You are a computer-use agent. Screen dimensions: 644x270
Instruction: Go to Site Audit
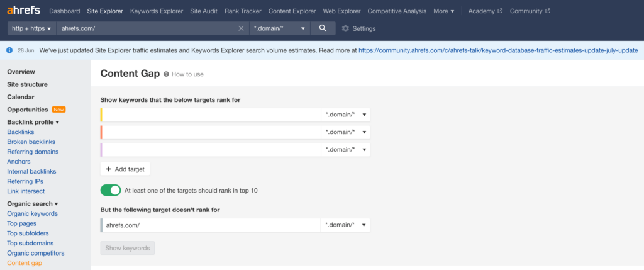[204, 11]
